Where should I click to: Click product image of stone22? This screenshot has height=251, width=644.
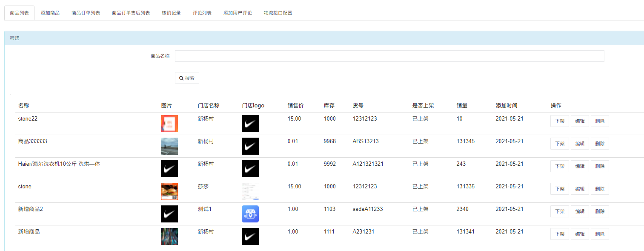pyautogui.click(x=169, y=124)
